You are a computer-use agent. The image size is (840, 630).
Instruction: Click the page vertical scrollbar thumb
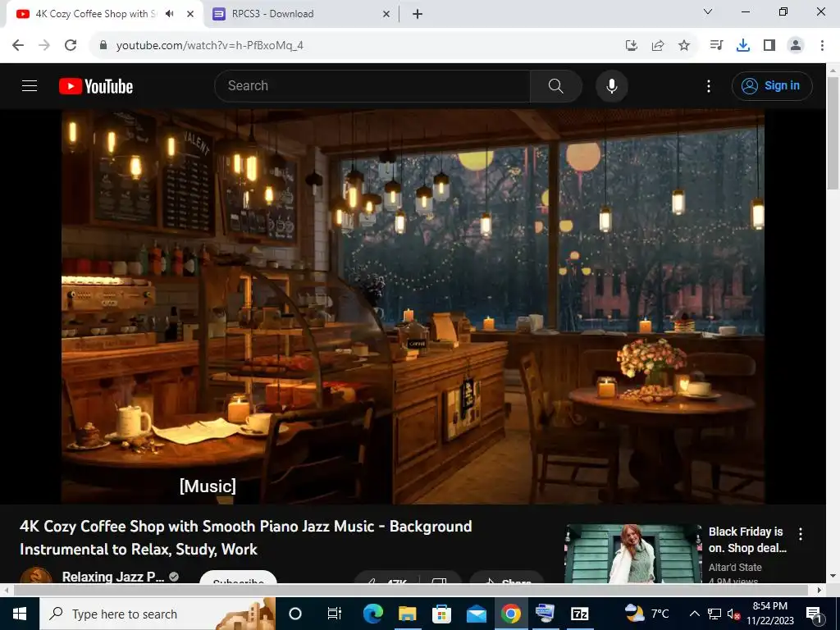pos(833,133)
